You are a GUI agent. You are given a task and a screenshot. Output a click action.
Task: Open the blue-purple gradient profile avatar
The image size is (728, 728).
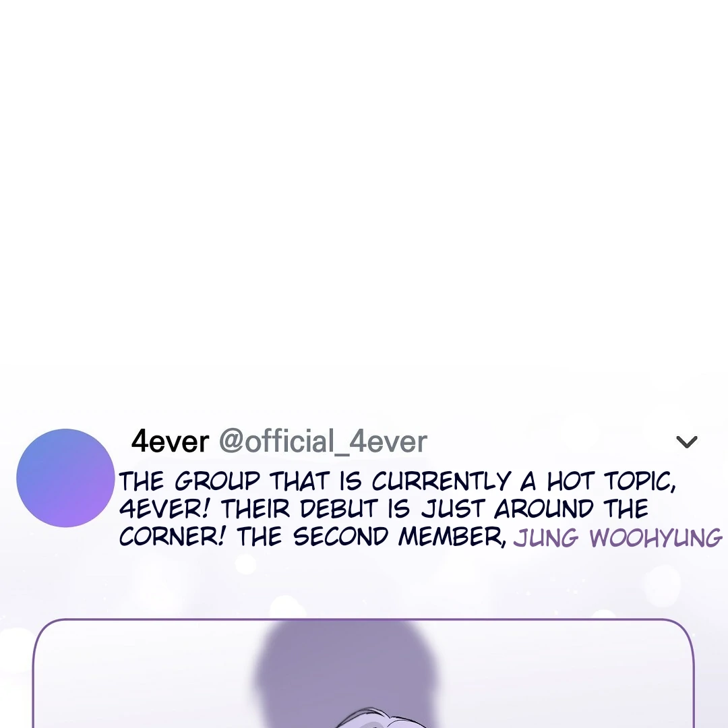pos(65,478)
